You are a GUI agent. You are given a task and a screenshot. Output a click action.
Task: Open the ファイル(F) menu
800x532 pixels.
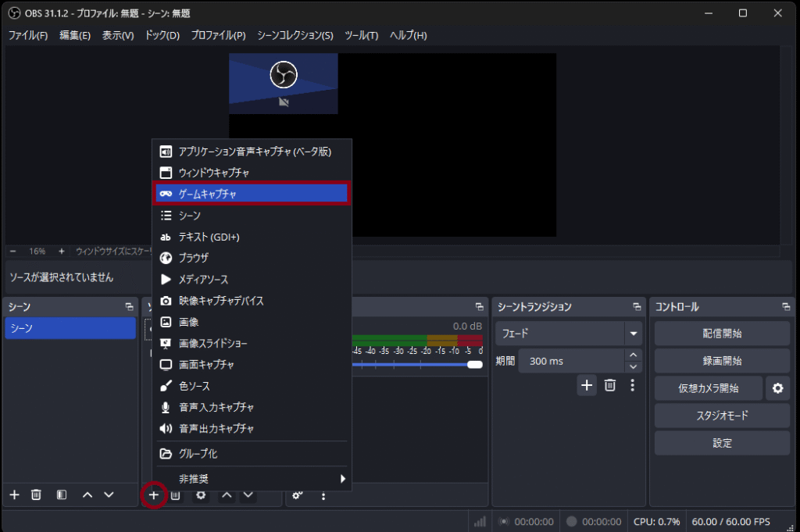(28, 35)
